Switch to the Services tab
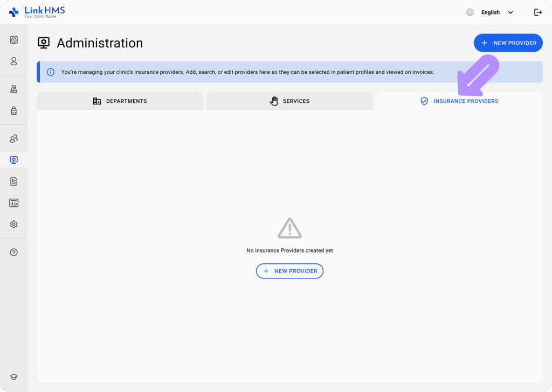The height and width of the screenshot is (392, 552). click(289, 101)
